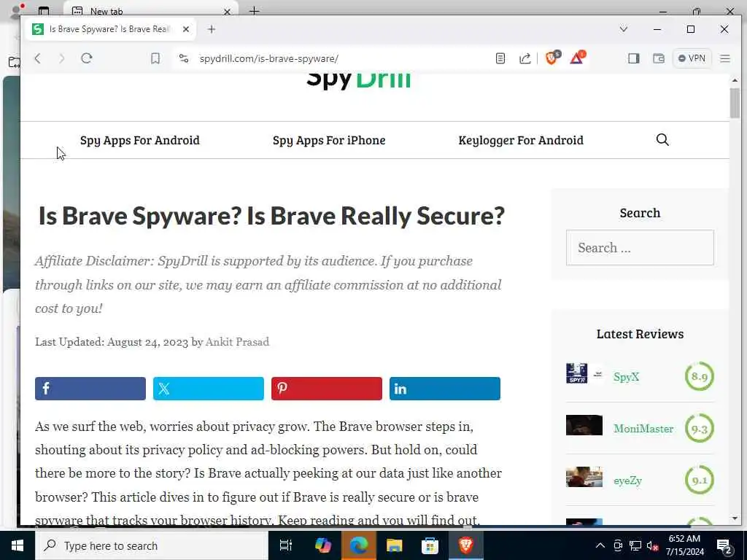Click the MoniMaster review thumbnail

coord(584,425)
